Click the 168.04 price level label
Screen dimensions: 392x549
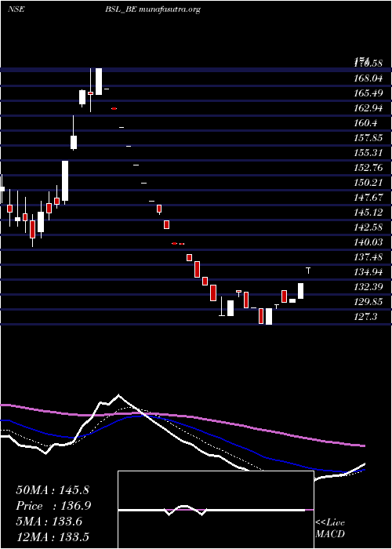(x=368, y=78)
